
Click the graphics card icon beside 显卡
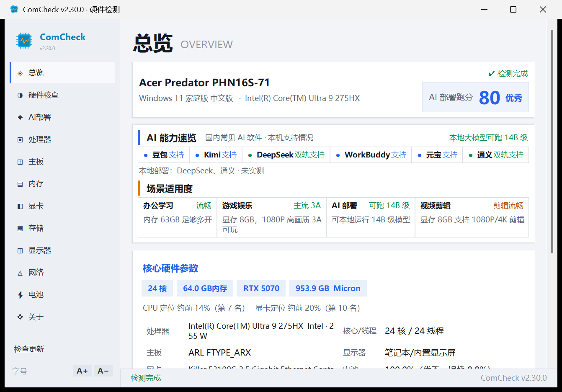[x=20, y=206]
